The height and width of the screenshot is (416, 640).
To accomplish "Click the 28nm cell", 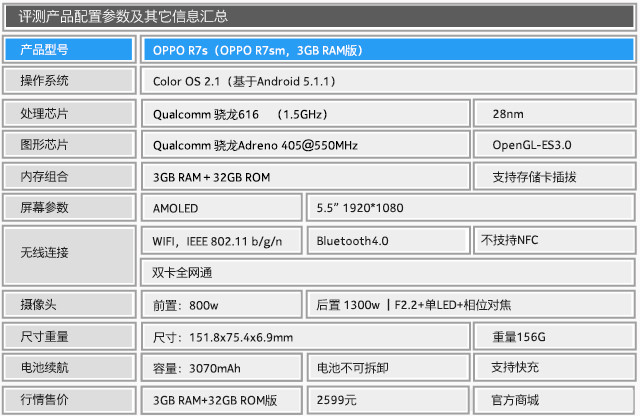I will 554,113.
